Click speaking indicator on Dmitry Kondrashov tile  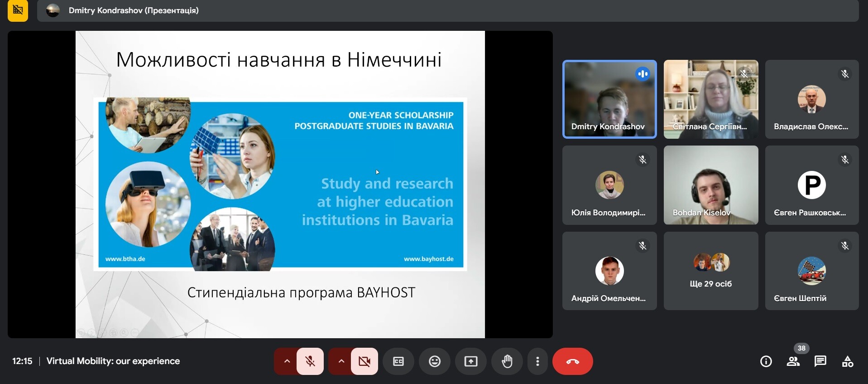[x=643, y=74]
